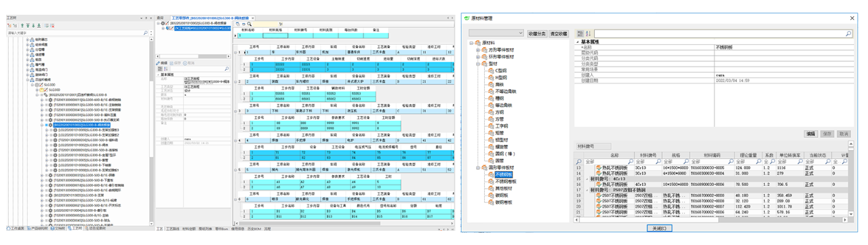Expand the 方形零件板材 node
Image resolution: width=868 pixels, height=245 pixels.
478,50
